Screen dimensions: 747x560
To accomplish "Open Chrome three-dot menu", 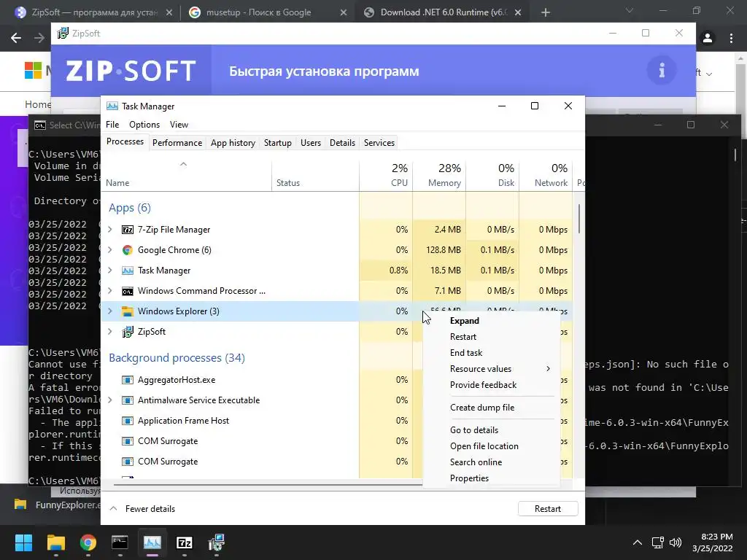I will [x=731, y=38].
